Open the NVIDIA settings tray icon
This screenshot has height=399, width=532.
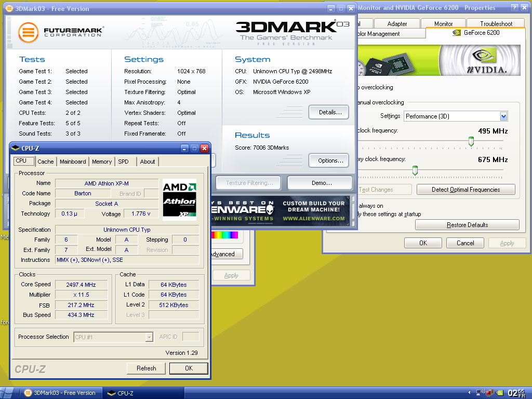[499, 393]
